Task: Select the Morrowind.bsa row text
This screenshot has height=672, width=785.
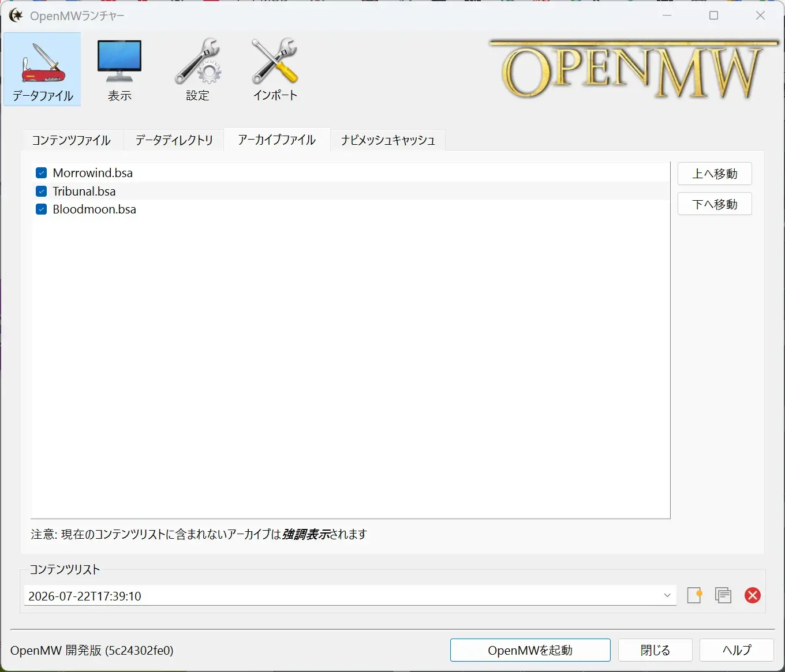Action: tap(93, 173)
